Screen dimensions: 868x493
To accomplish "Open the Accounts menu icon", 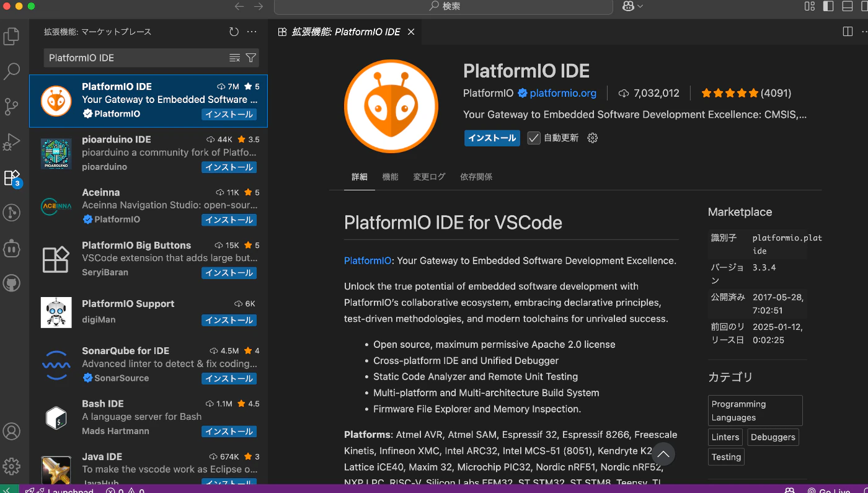I will 12,431.
